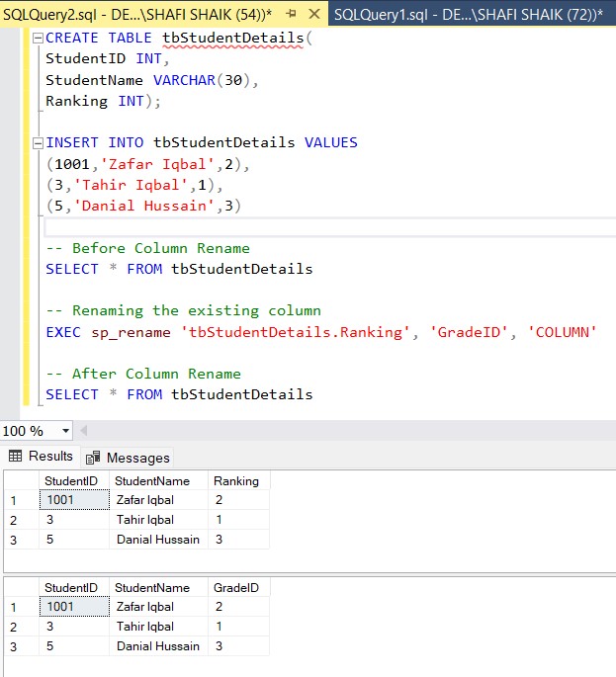616x677 pixels.
Task: Click the 'Tahir Iqbal' string in INSERT values
Action: (131, 185)
